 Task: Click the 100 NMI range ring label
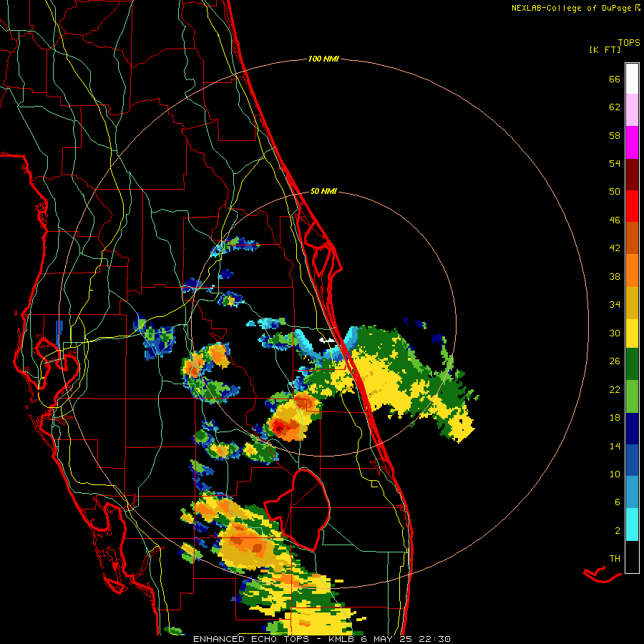[323, 59]
